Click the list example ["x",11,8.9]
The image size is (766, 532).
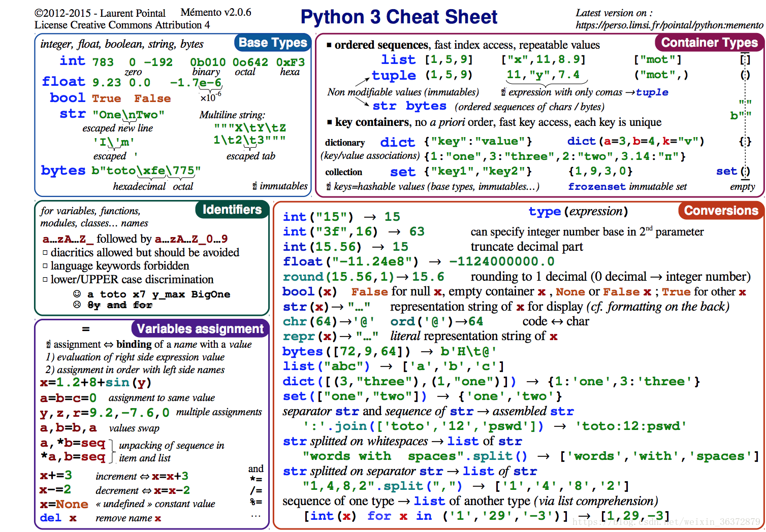544,60
